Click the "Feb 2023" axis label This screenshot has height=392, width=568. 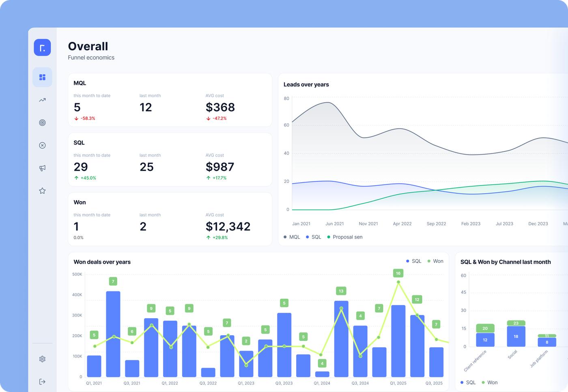coord(471,224)
